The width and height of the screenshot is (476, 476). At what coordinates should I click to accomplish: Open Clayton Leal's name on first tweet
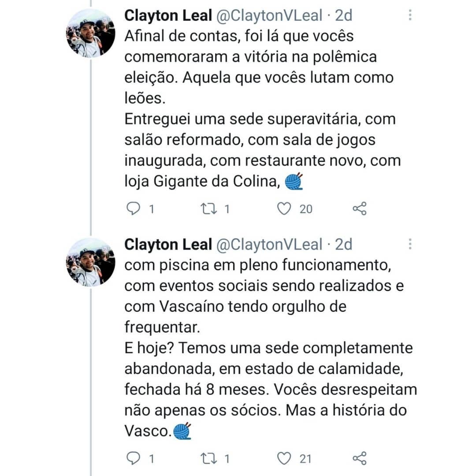pyautogui.click(x=168, y=16)
